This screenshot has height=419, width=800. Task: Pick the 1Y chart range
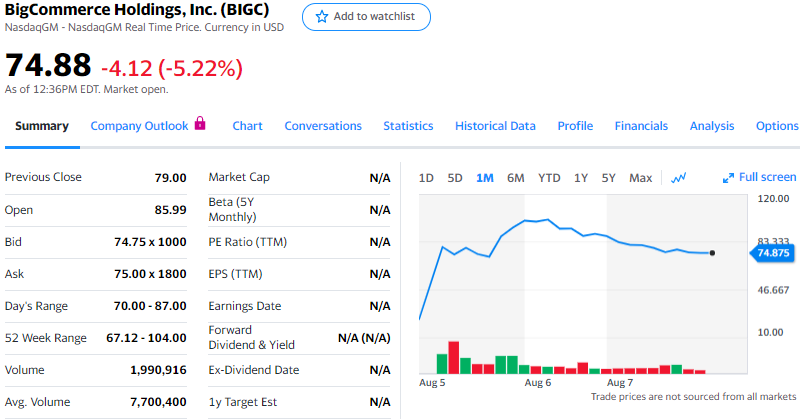tap(581, 178)
